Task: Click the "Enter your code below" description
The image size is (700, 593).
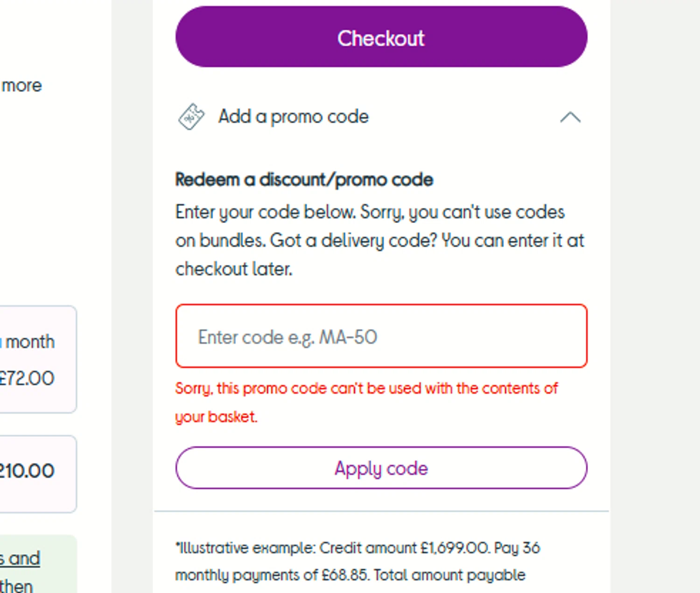Action: [370, 212]
